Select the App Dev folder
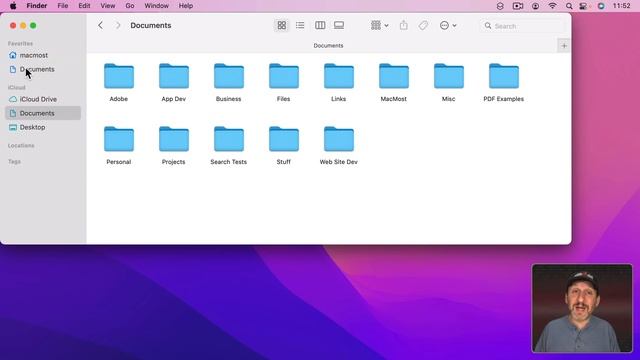 click(x=174, y=82)
